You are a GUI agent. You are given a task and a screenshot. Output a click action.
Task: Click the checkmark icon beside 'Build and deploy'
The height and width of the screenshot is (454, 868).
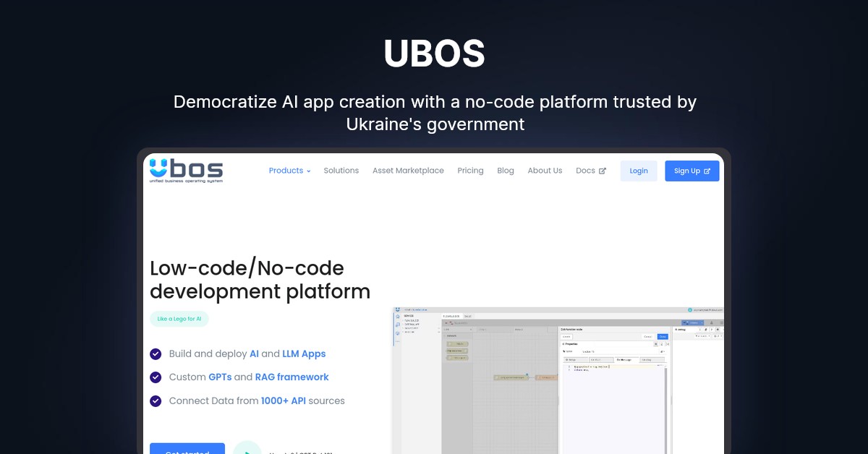pyautogui.click(x=156, y=354)
